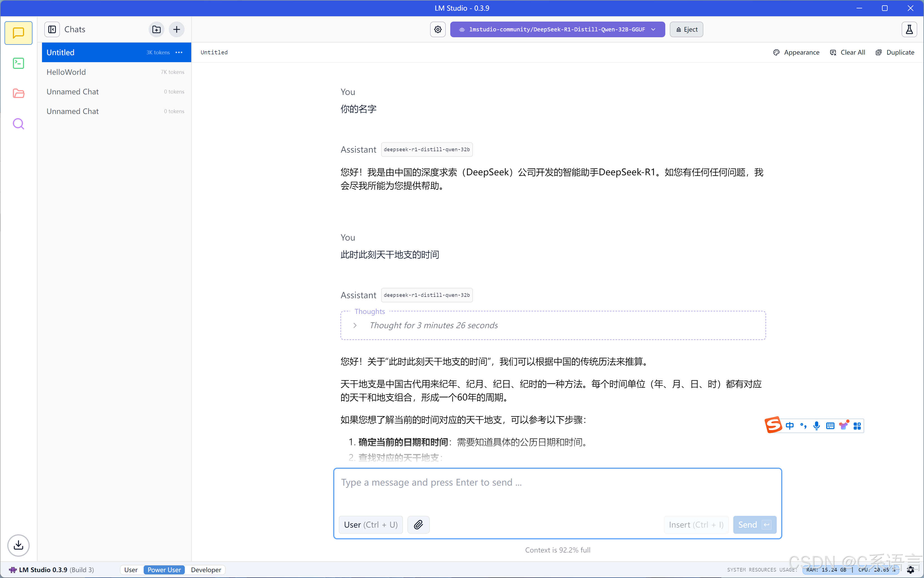Expand the Thoughts section chevron
Screen dimensions: 924x578
355,325
